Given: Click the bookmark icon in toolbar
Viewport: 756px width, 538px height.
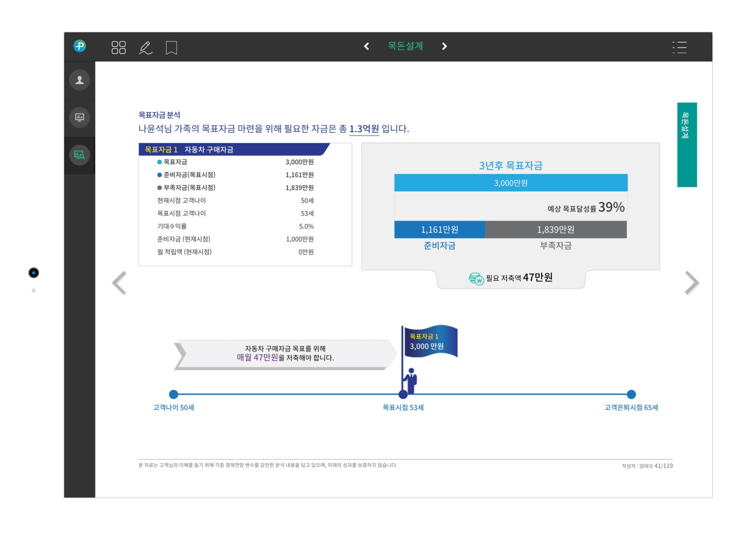Looking at the screenshot, I should (171, 48).
